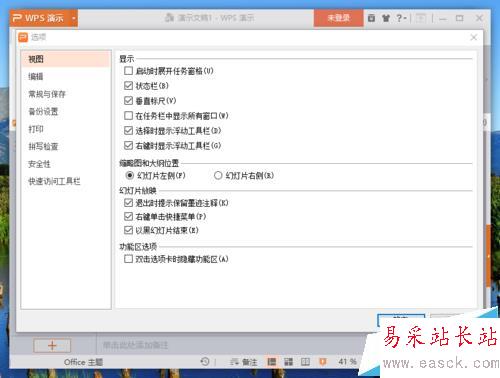The image size is (500, 378).
Task: Uncheck 右键单击快捷菜单(P) checkbox
Action: [128, 217]
